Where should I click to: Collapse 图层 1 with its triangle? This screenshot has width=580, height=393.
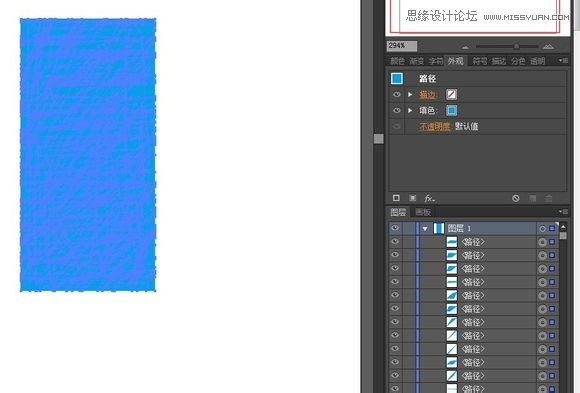point(425,229)
